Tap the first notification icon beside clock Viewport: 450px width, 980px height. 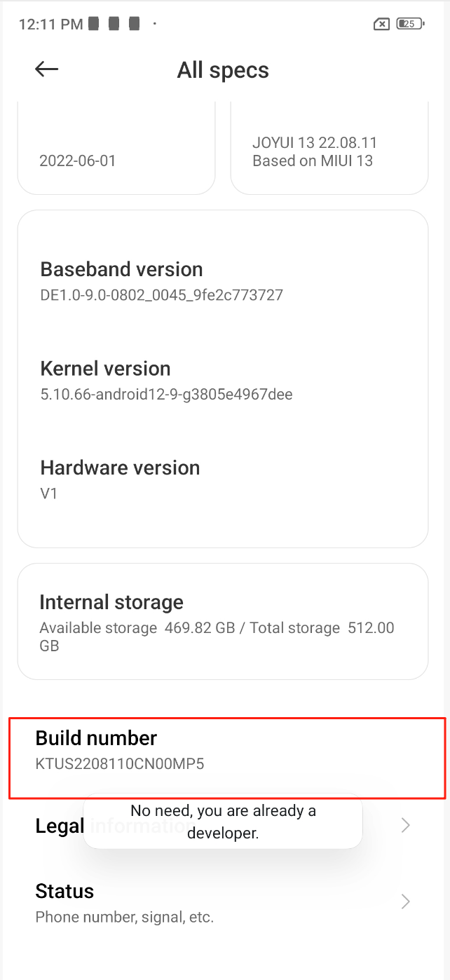click(x=95, y=24)
